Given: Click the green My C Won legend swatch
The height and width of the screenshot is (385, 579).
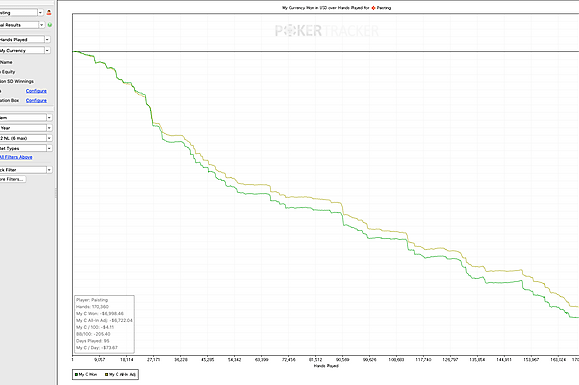Looking at the screenshot, I should (76, 374).
